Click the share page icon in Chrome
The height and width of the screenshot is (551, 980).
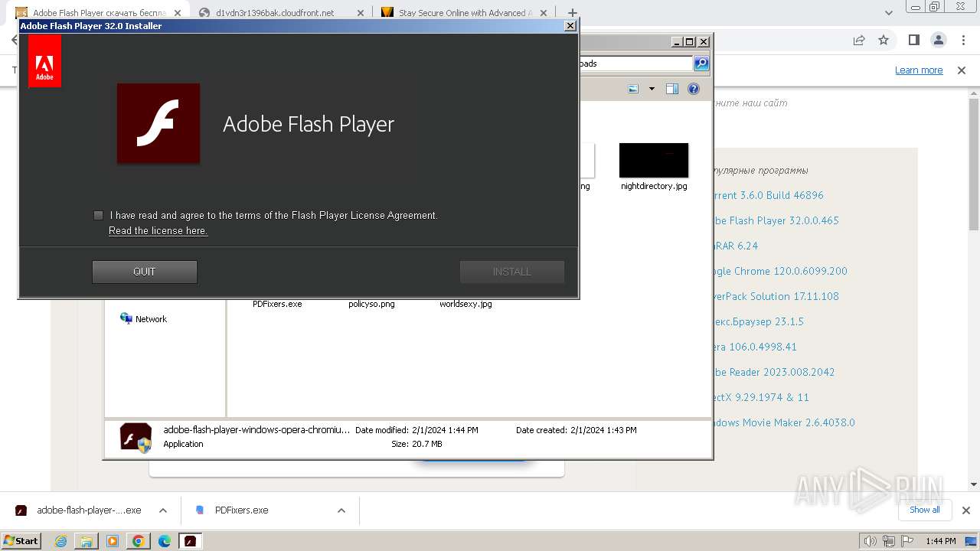click(x=859, y=40)
